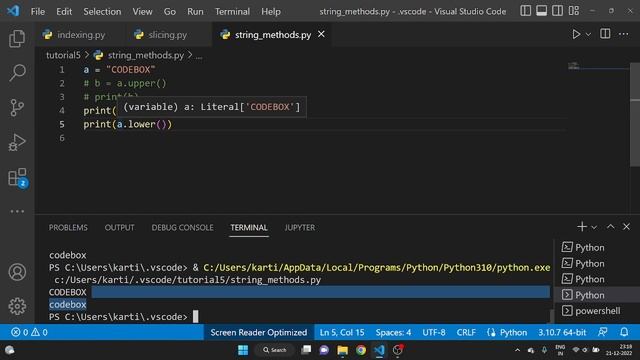
Task: Open File Explorer from taskbar
Action: [x=342, y=350]
